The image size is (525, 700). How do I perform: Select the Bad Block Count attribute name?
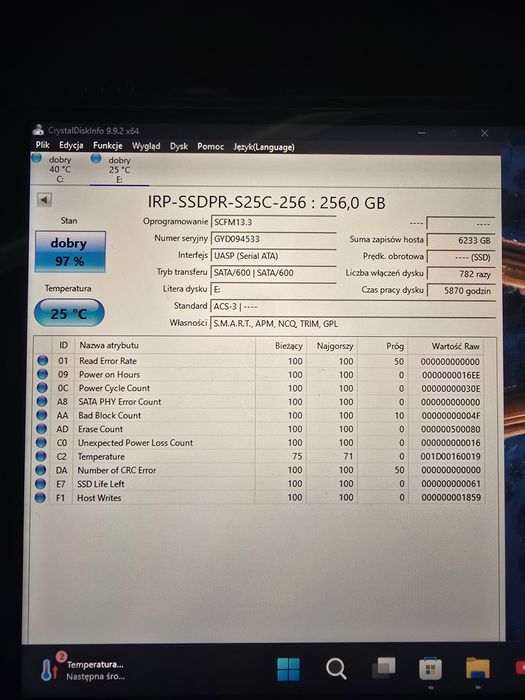(109, 415)
